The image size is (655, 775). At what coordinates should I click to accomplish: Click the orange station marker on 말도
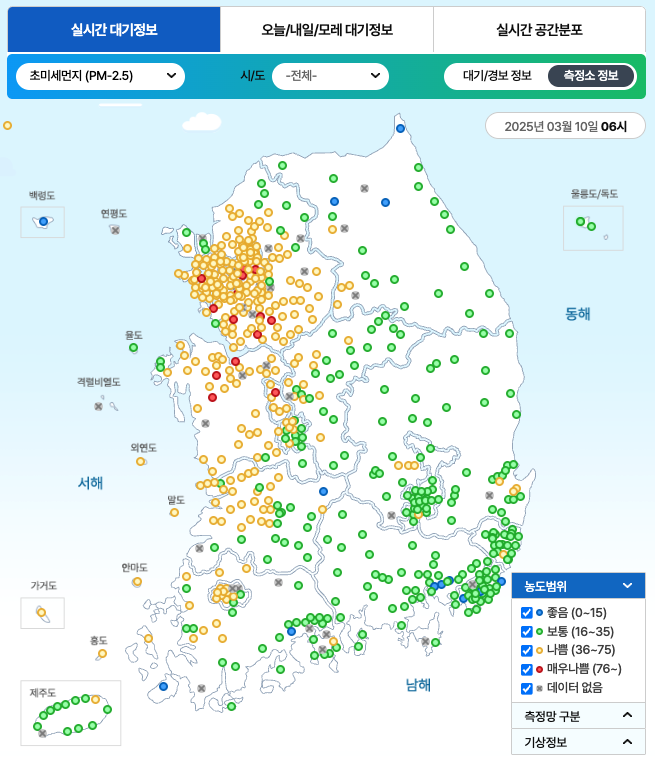pos(174,513)
